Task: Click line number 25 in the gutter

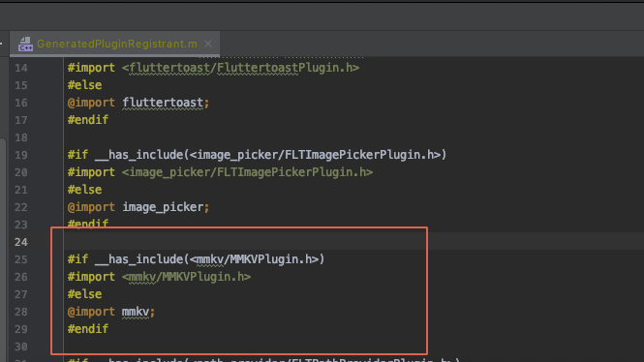Action: click(x=21, y=259)
